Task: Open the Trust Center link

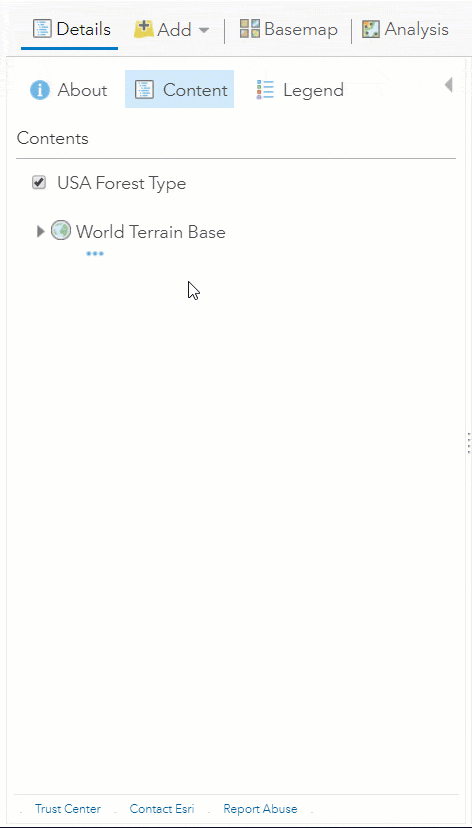Action: [68, 808]
